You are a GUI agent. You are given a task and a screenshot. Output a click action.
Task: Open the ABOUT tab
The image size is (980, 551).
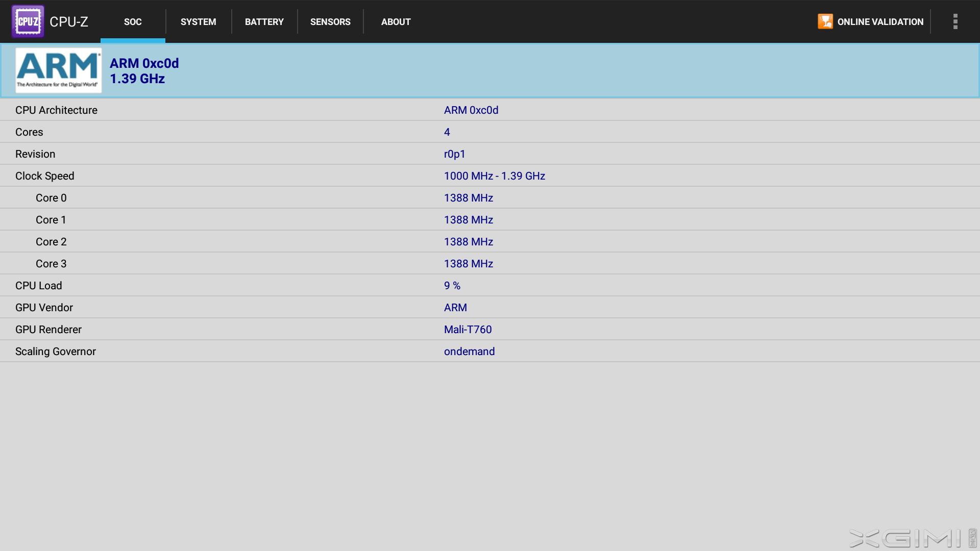[396, 22]
